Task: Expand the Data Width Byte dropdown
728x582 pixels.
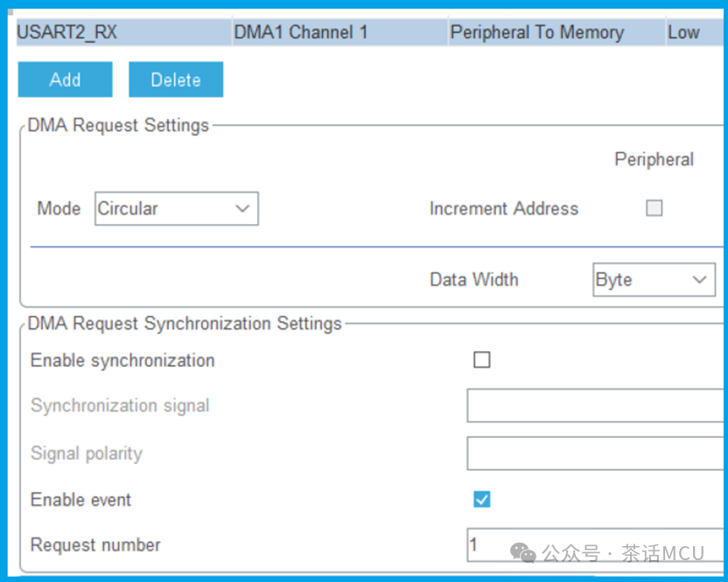Action: (654, 280)
